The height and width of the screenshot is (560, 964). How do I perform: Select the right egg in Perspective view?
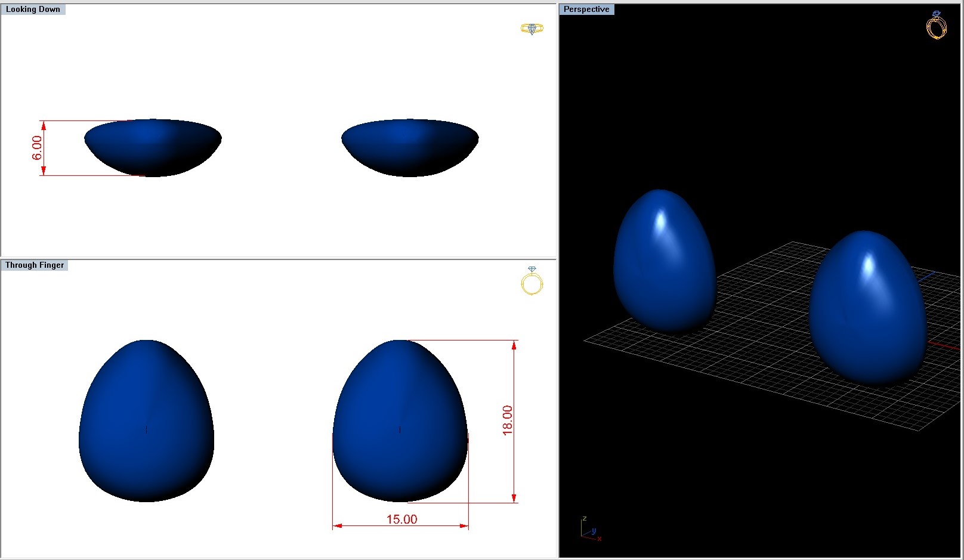click(x=868, y=308)
